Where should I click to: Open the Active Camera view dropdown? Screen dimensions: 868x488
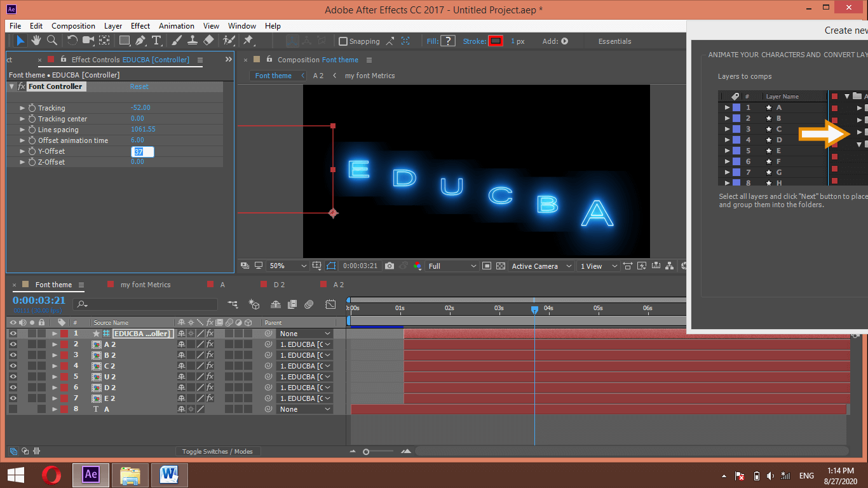point(540,266)
